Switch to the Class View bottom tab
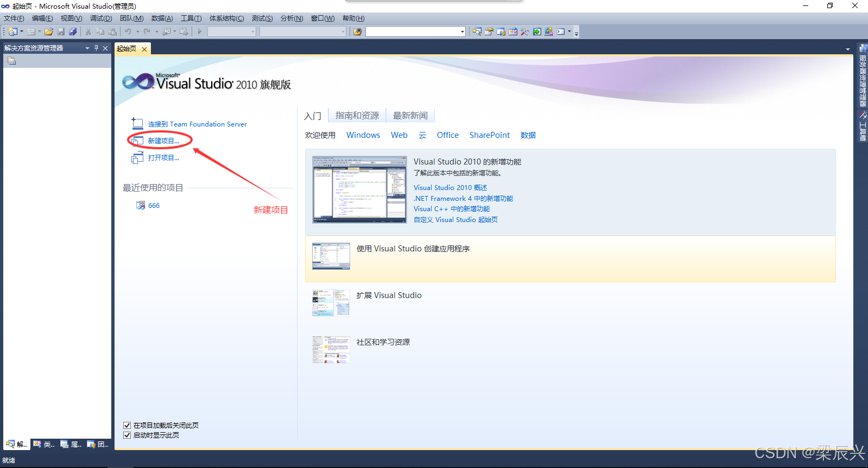The height and width of the screenshot is (468, 868). 44,444
